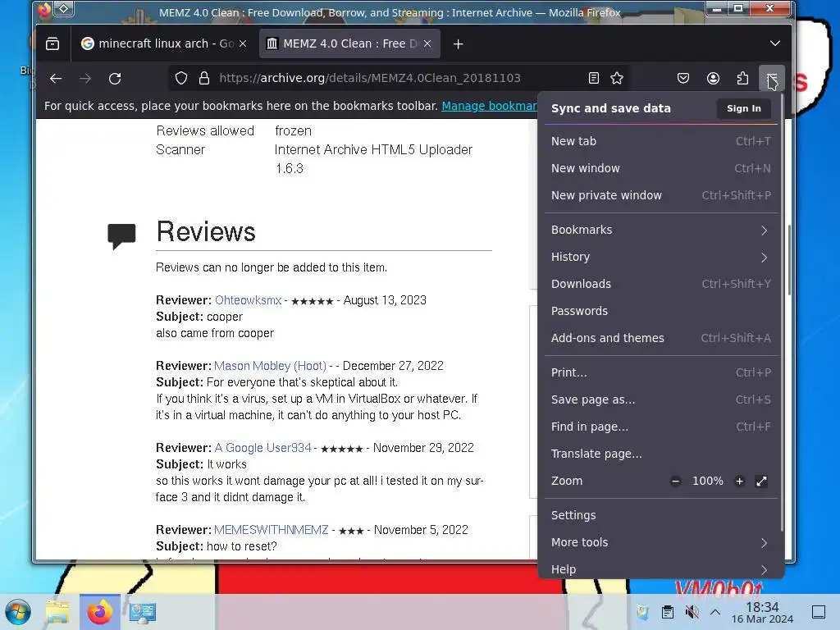Image resolution: width=840 pixels, height=630 pixels.
Task: Focus the archive.org URL field
Action: coord(370,78)
